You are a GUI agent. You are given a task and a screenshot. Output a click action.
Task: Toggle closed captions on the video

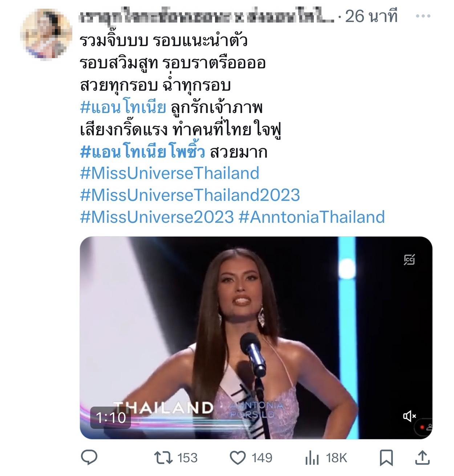409,259
